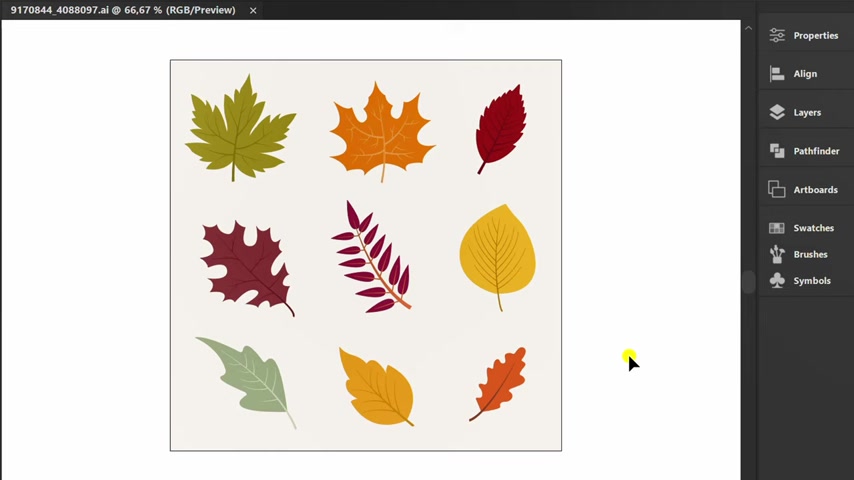This screenshot has width=854, height=480.
Task: Click the Symbols panel label
Action: click(x=812, y=281)
